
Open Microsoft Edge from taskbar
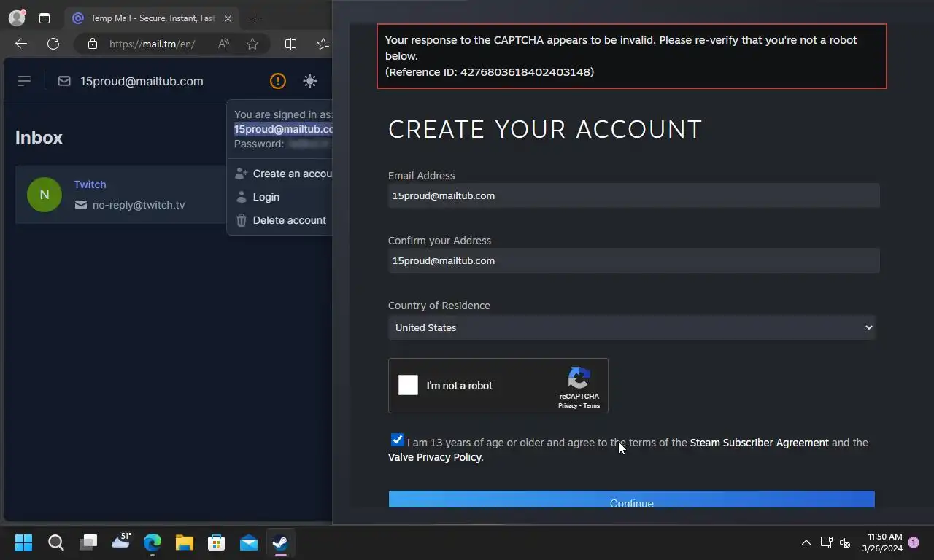click(152, 542)
